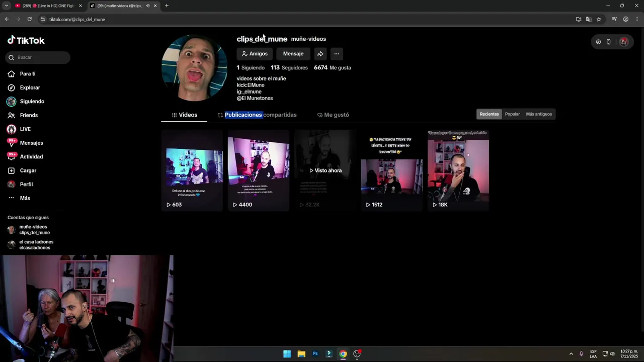644x362 pixels.
Task: View site information icon in address bar
Action: 43,19
